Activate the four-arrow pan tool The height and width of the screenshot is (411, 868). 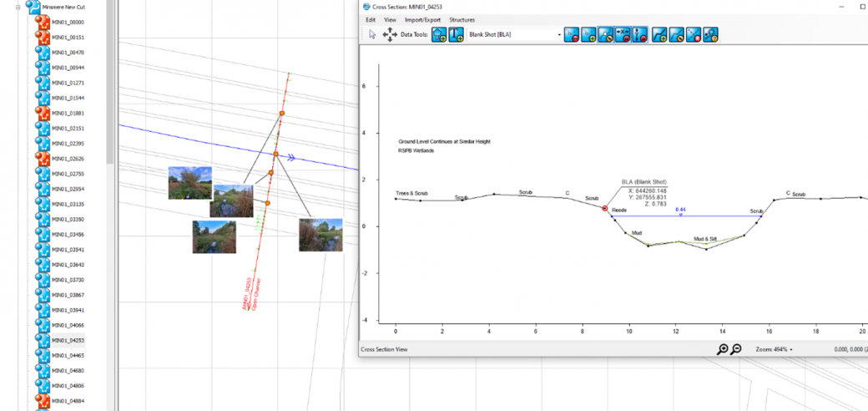(x=390, y=34)
